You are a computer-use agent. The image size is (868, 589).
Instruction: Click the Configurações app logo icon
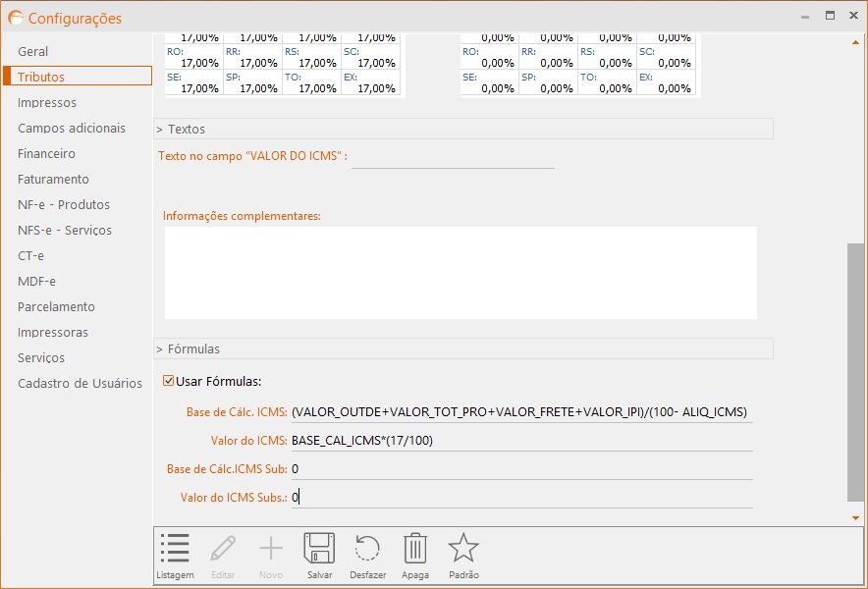pos(15,18)
